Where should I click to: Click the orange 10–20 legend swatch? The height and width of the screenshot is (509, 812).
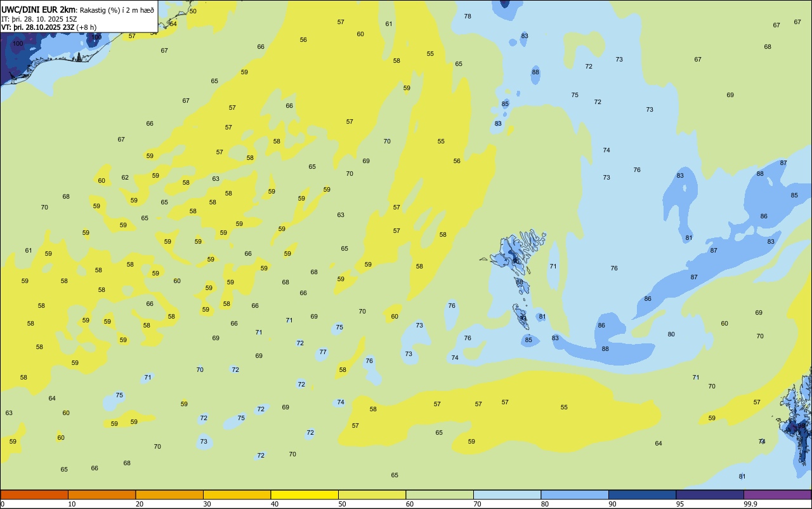click(x=101, y=494)
